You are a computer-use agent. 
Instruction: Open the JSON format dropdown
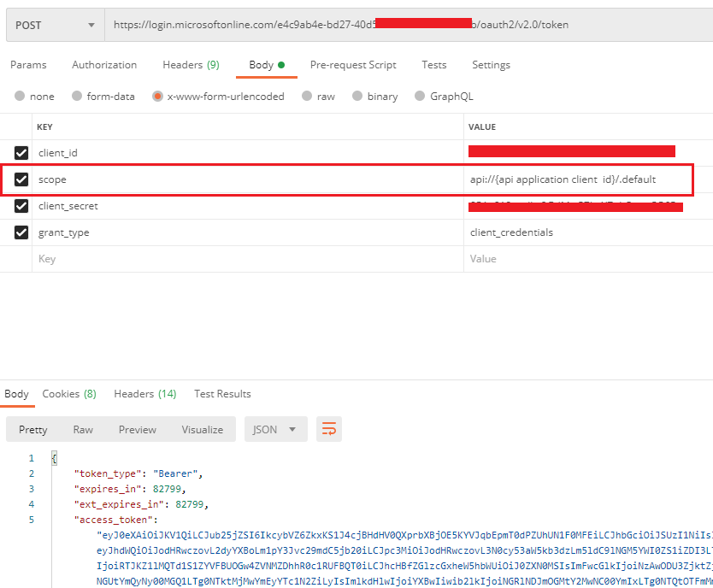point(275,429)
